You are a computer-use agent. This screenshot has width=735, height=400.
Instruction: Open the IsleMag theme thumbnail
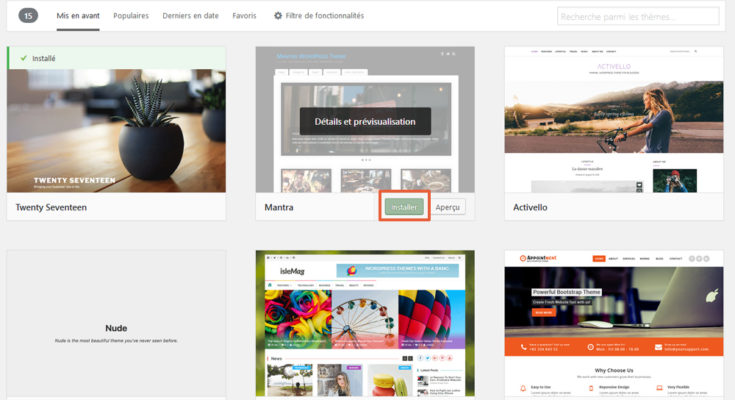pos(365,323)
